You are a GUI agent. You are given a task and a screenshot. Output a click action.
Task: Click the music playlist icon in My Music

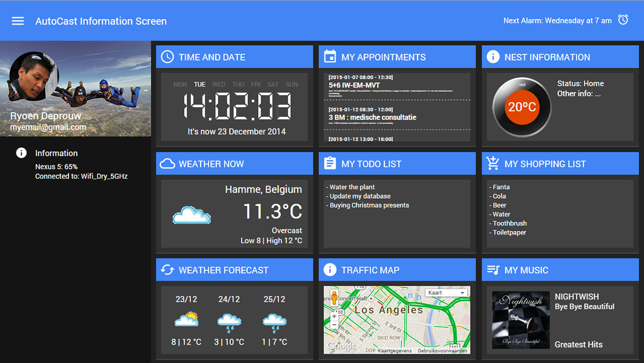coord(493,270)
